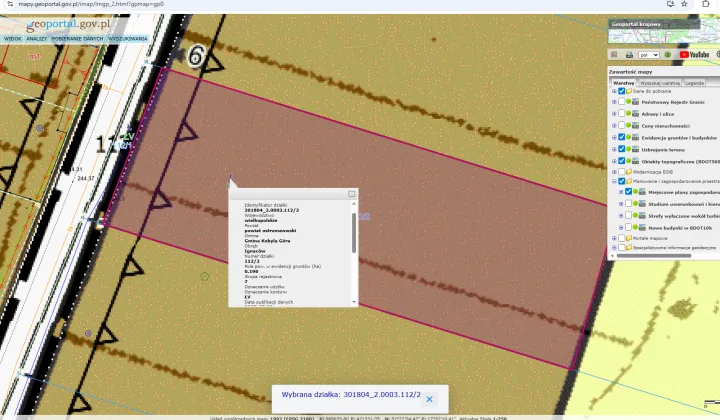The width and height of the screenshot is (720, 420).
Task: Click the Modernizacja EGiB folder icon
Action: click(x=629, y=172)
